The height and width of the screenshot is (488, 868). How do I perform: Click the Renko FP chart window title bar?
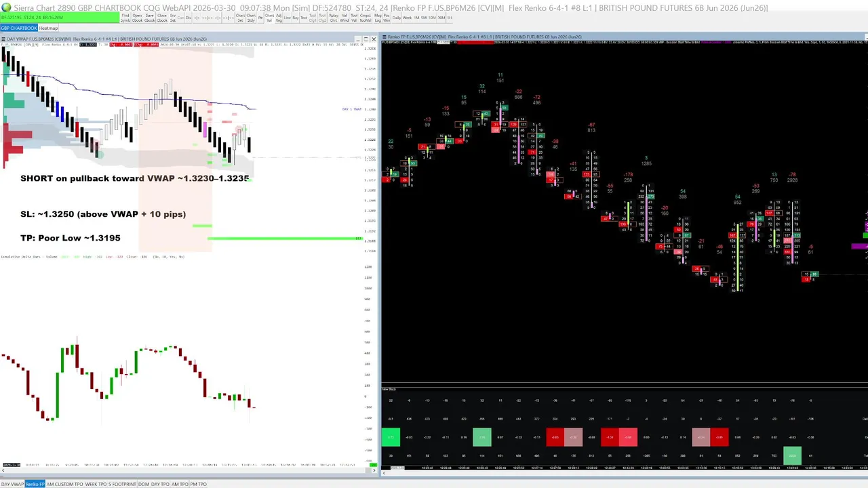(x=624, y=37)
